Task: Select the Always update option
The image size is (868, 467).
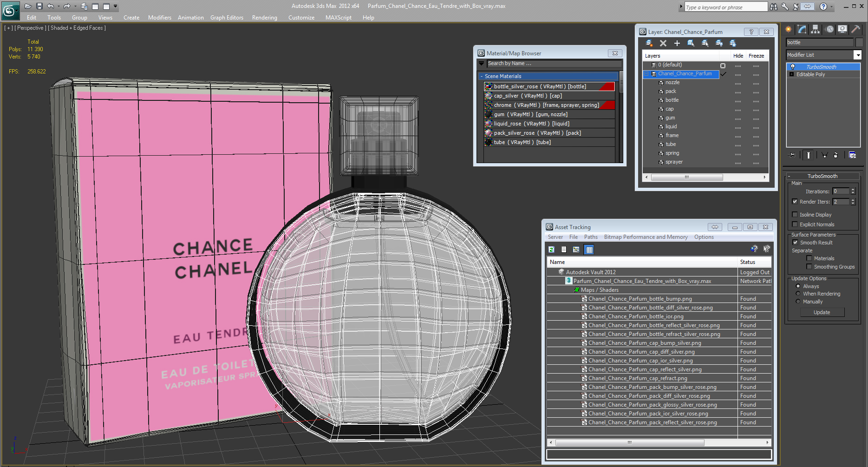Action: click(798, 286)
